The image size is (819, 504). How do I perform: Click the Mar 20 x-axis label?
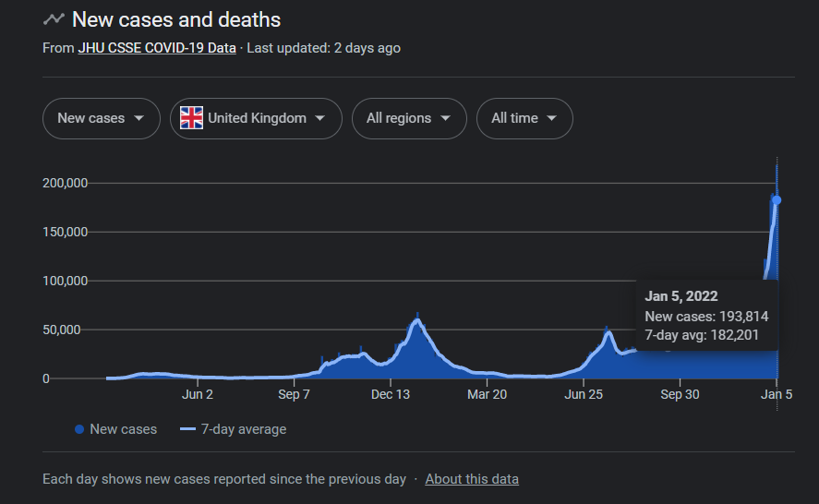coord(487,395)
